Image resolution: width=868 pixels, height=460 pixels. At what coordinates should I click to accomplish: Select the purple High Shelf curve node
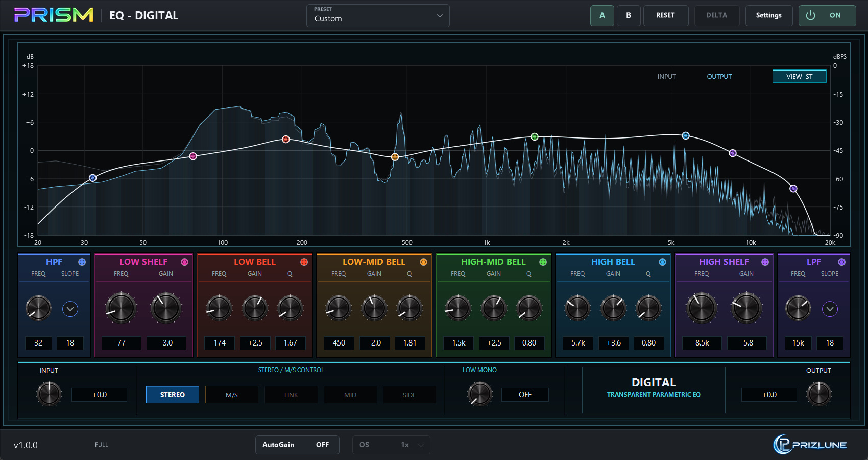[733, 153]
